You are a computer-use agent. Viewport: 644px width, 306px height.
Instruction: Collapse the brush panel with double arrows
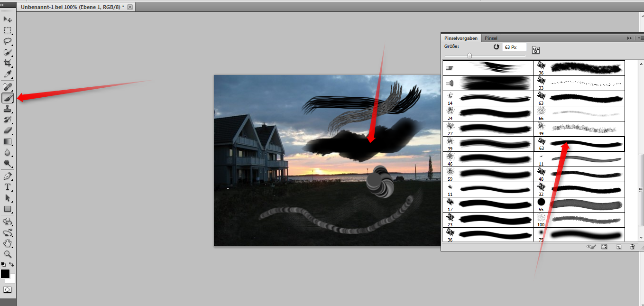[x=629, y=38]
